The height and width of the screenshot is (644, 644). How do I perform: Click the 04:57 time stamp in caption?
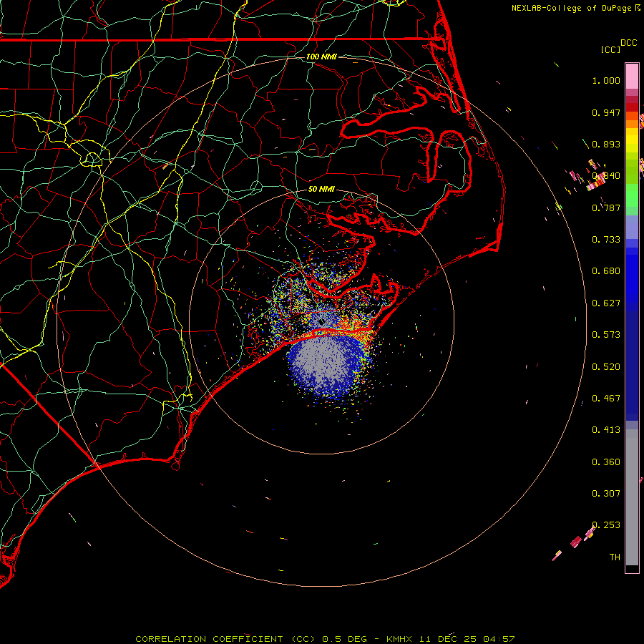[x=499, y=639]
